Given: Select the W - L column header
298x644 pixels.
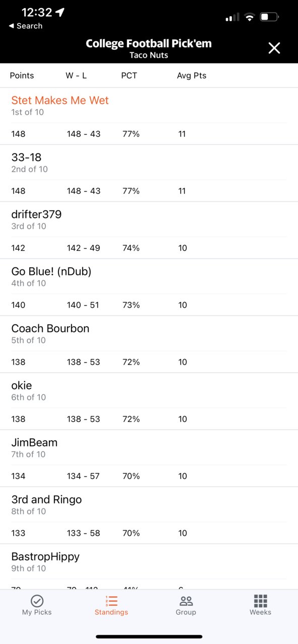Looking at the screenshot, I should tap(76, 76).
